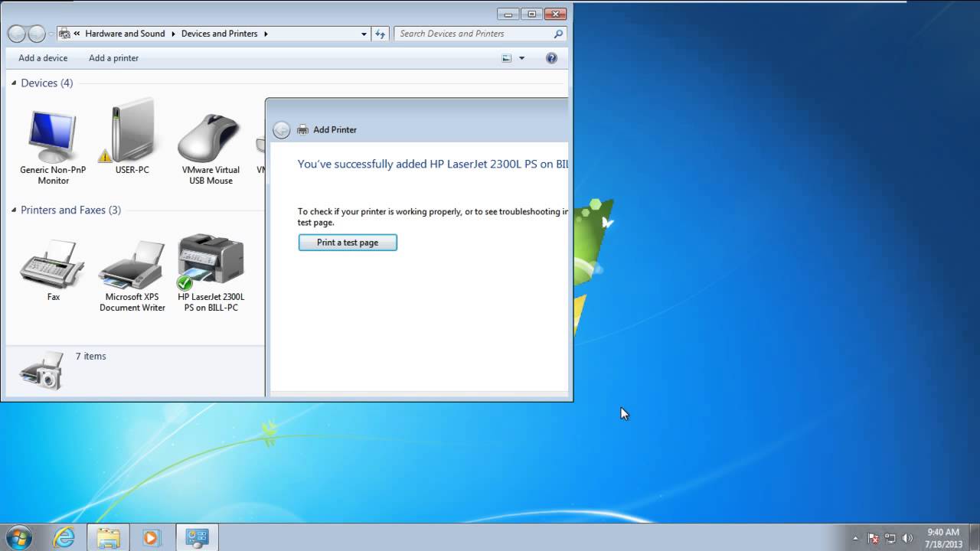Screen dimensions: 980x551
Task: Open Windows Media Player from taskbar
Action: click(x=151, y=538)
